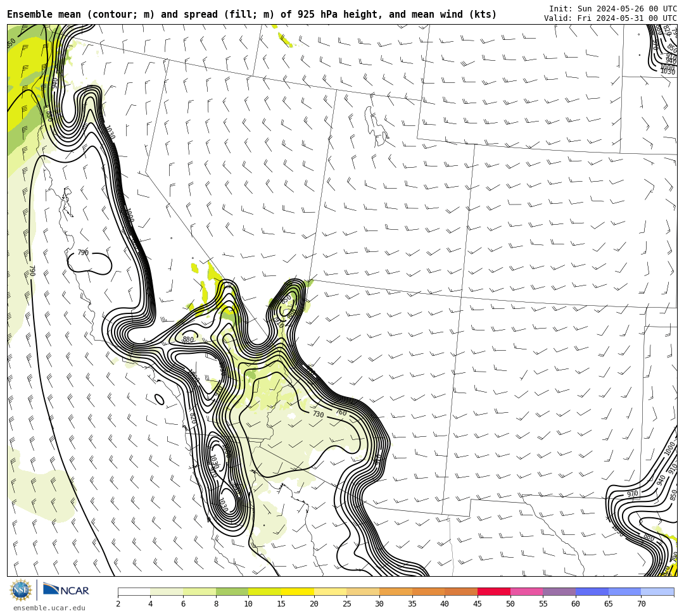Viewport: 684px width, 616px height.
Task: Click the colorbar tick label '10'
Action: coord(249,604)
